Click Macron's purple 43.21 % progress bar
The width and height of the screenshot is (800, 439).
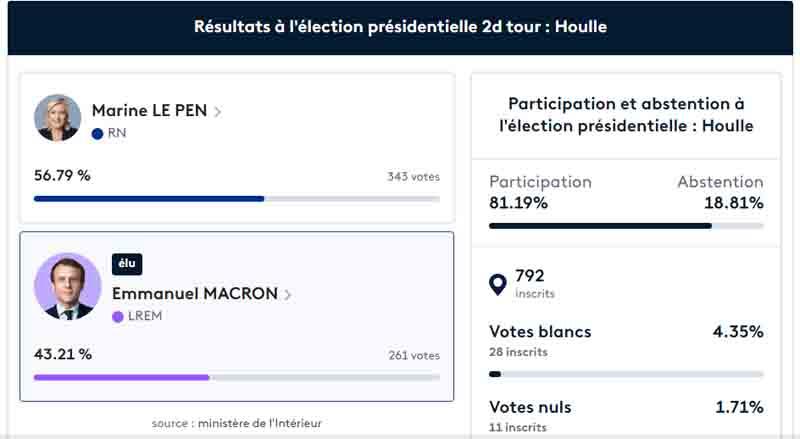[237, 377]
